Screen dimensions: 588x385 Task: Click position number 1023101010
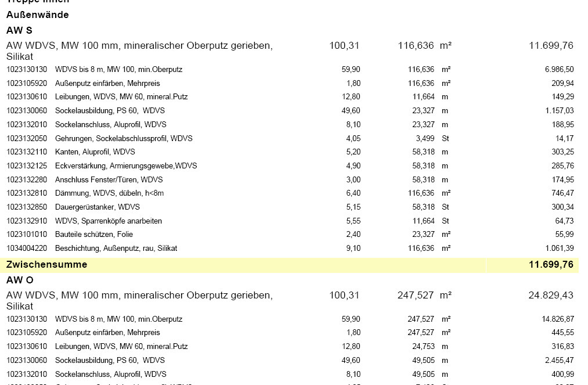pos(27,235)
